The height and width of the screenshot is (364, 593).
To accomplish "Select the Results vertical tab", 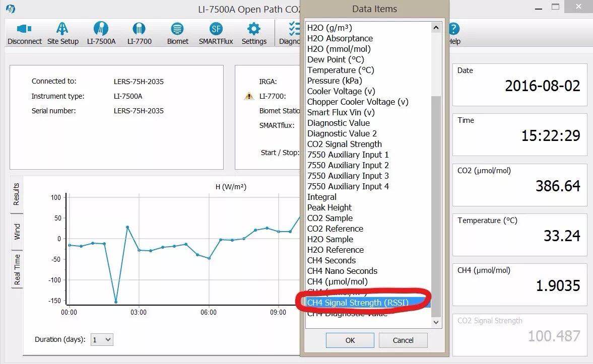I will 17,194.
